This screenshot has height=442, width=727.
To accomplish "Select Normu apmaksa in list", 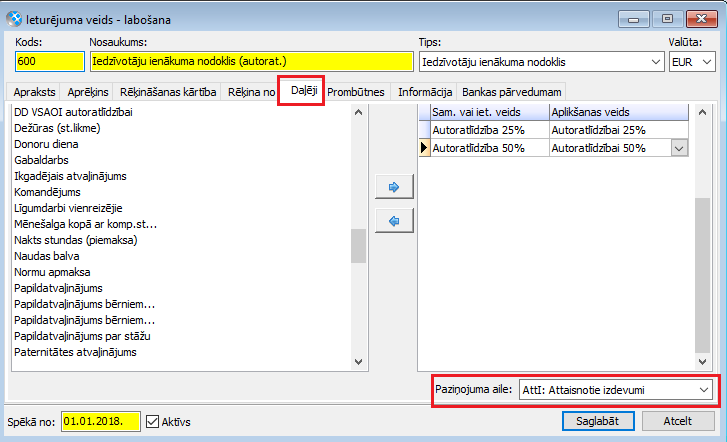I will point(52,272).
